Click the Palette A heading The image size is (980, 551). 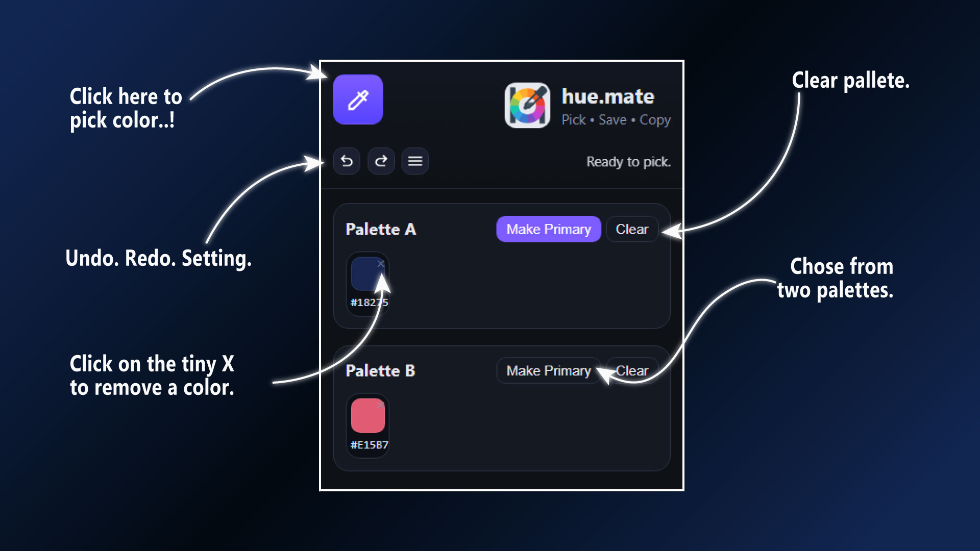coord(381,229)
